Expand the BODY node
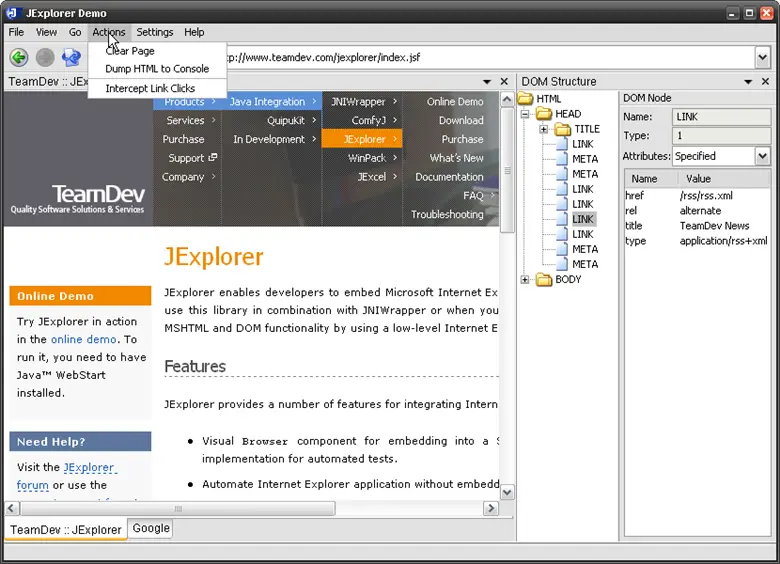Screen dimensions: 780x564 525,280
